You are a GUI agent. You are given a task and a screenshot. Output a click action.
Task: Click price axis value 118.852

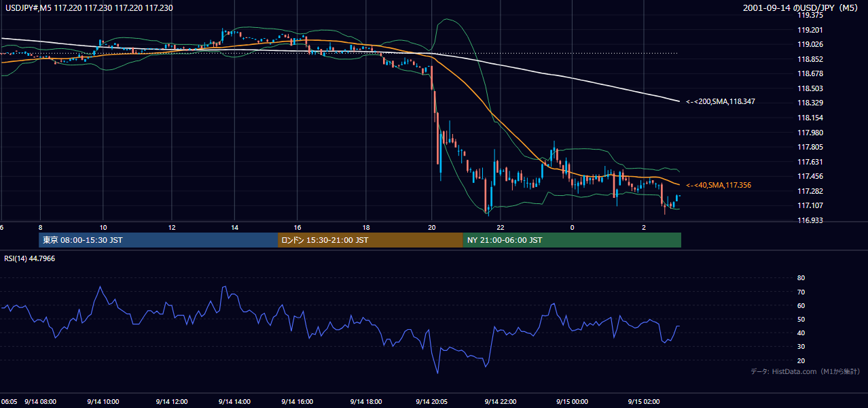pos(811,59)
